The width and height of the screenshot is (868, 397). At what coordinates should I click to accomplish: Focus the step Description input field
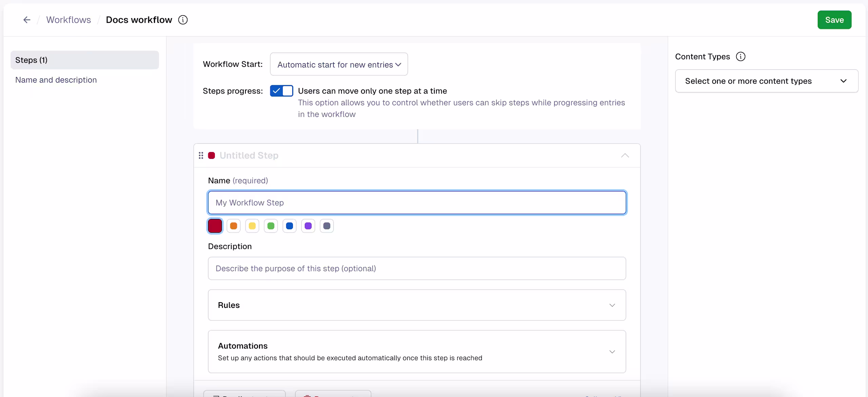417,268
